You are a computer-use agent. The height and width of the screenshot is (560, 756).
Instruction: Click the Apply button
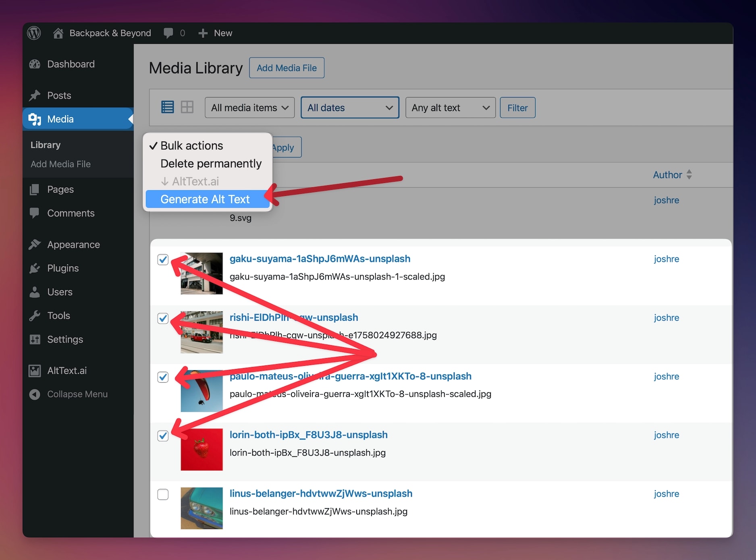[x=286, y=147]
